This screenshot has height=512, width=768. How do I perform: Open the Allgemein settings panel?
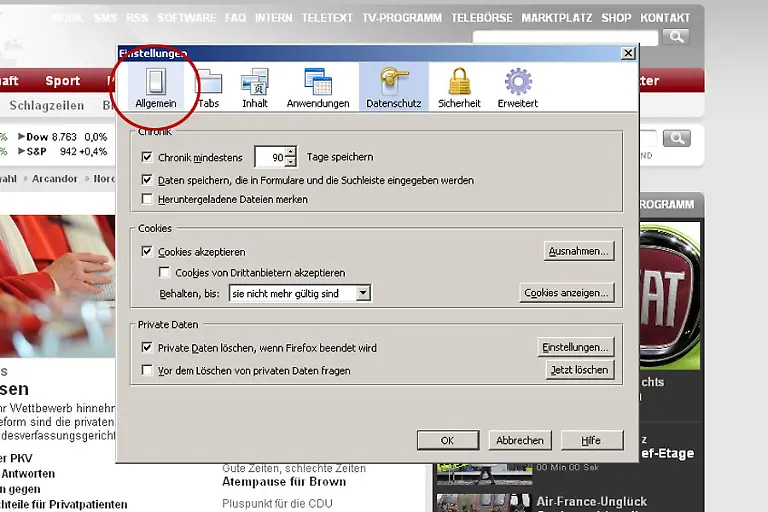(155, 87)
